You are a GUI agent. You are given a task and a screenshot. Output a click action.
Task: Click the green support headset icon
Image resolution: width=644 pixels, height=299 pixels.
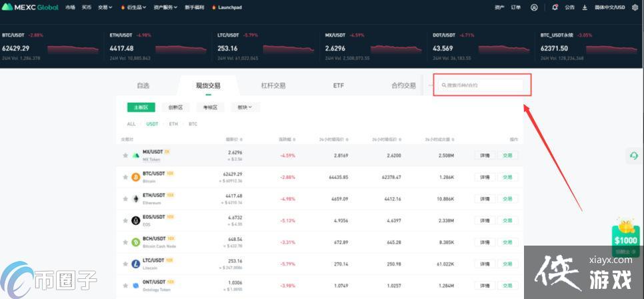pos(633,156)
